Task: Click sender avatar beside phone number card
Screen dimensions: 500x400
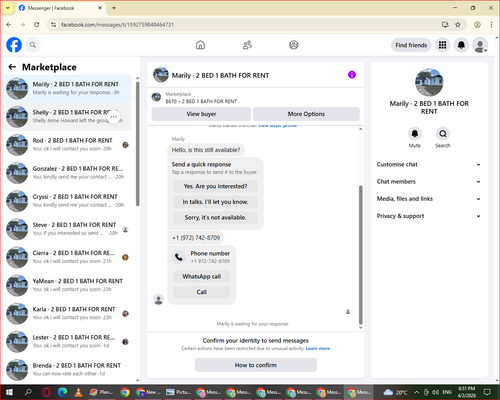Action: click(159, 299)
